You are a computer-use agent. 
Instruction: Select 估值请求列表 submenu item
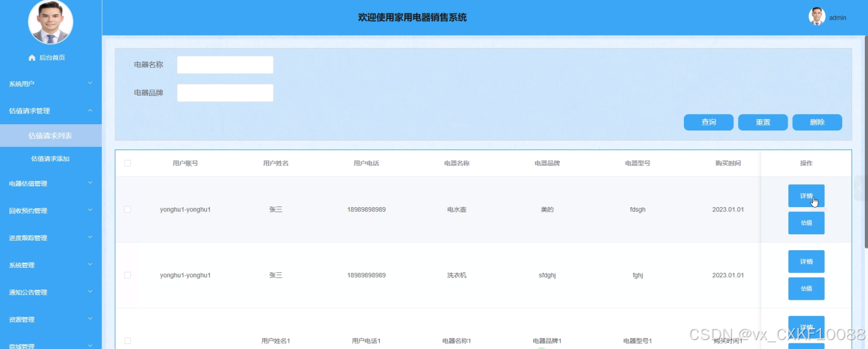point(51,136)
